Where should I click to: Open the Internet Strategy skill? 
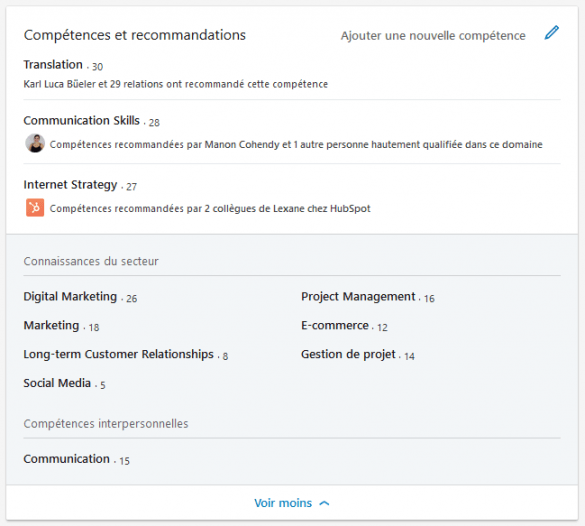70,185
